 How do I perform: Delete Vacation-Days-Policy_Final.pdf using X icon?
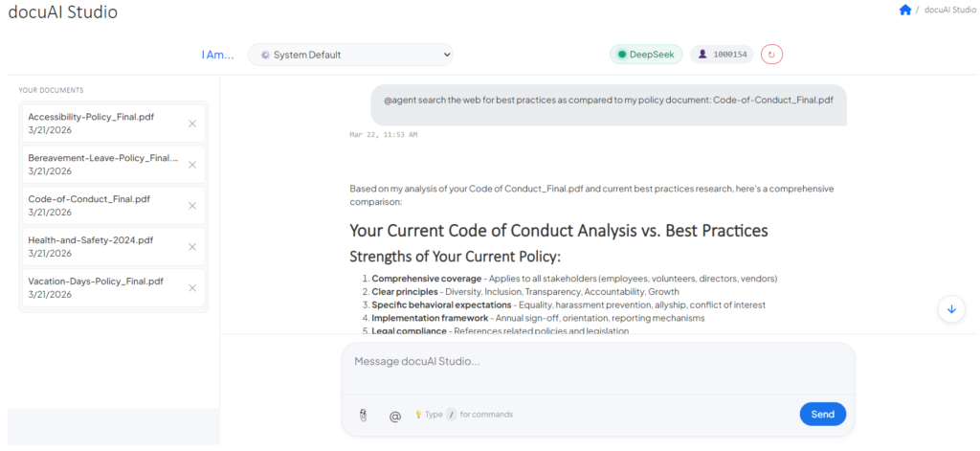click(x=192, y=288)
